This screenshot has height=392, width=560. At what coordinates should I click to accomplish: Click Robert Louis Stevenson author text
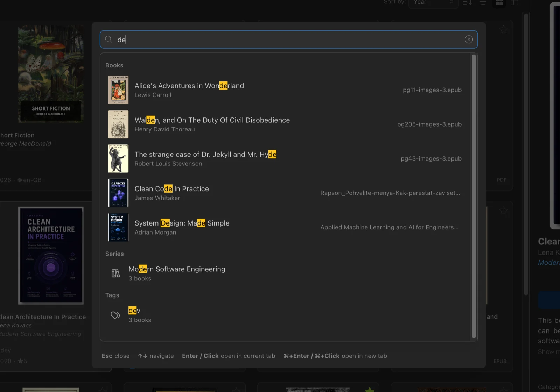[x=168, y=164]
